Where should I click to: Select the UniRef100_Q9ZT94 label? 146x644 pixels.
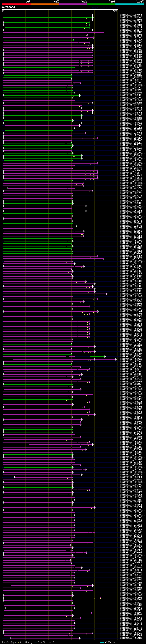point(131,60)
